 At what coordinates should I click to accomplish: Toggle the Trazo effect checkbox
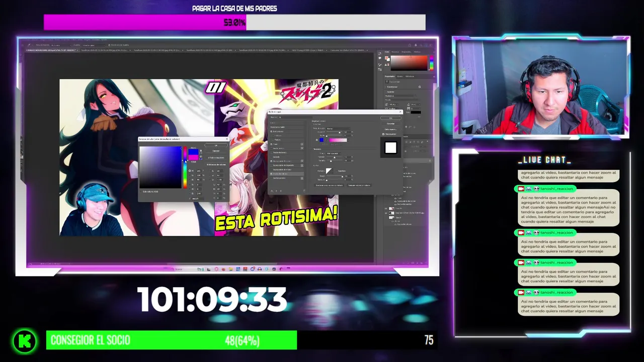[x=271, y=144]
